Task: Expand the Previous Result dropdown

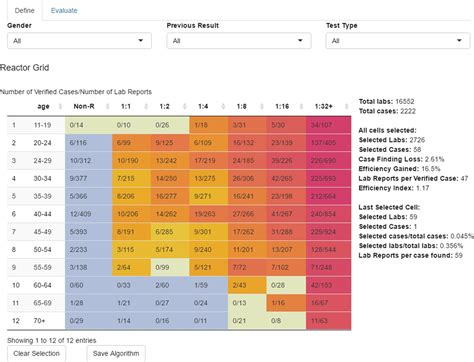Action: point(239,41)
